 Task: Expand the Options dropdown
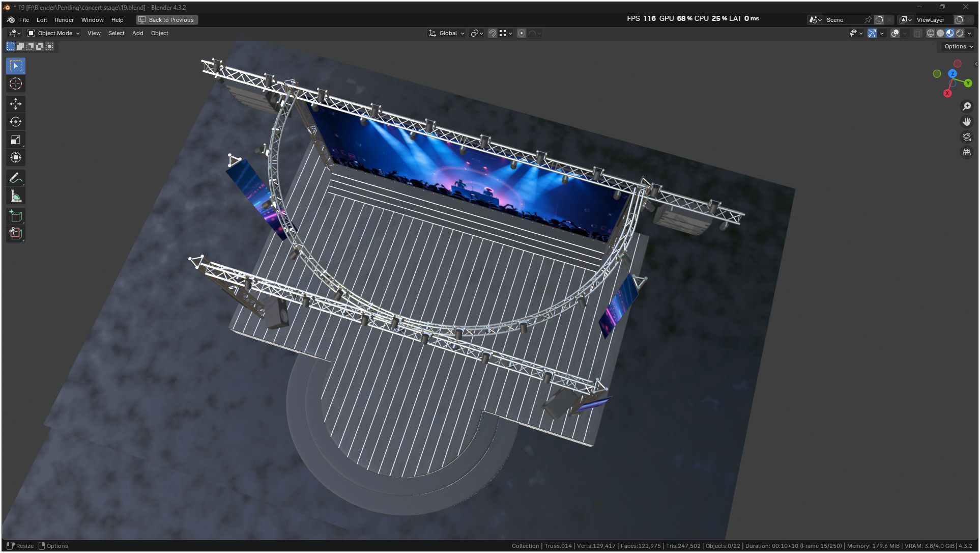(958, 46)
